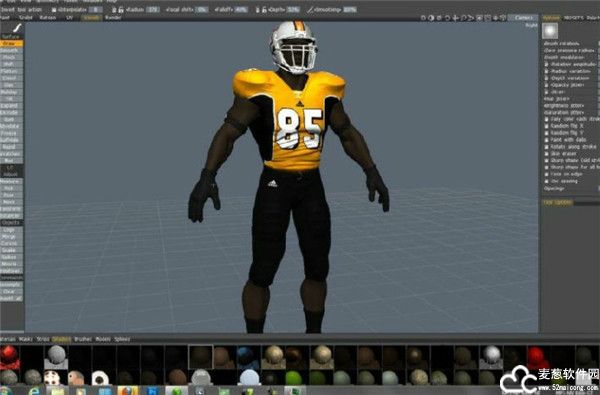Toggle the Random flip X checkbox
600x395 pixels.
(546, 126)
